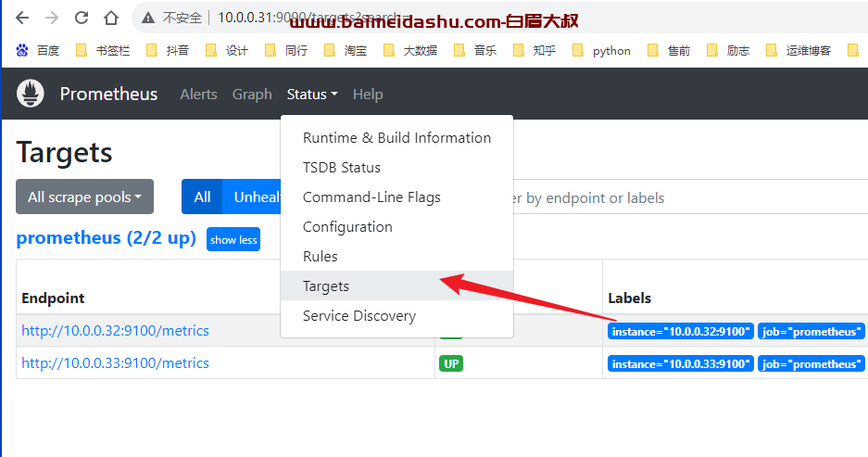The image size is (868, 457).
Task: Open the 运维博客 bookmark folder
Action: [x=799, y=50]
